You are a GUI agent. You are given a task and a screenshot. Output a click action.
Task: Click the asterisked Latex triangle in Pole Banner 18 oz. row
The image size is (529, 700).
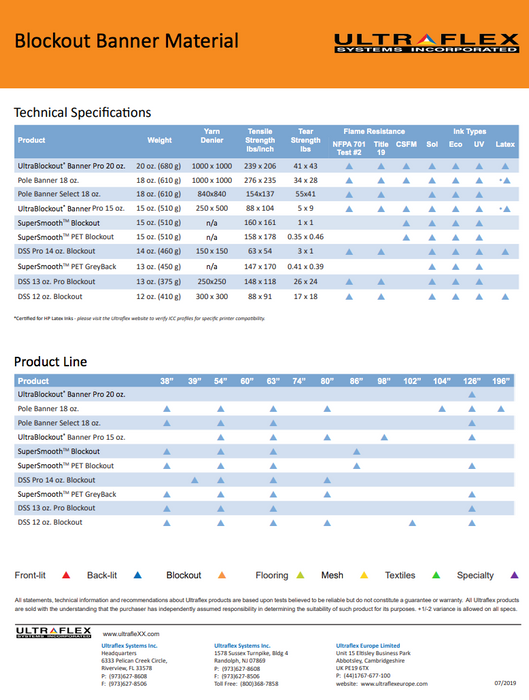tap(507, 180)
